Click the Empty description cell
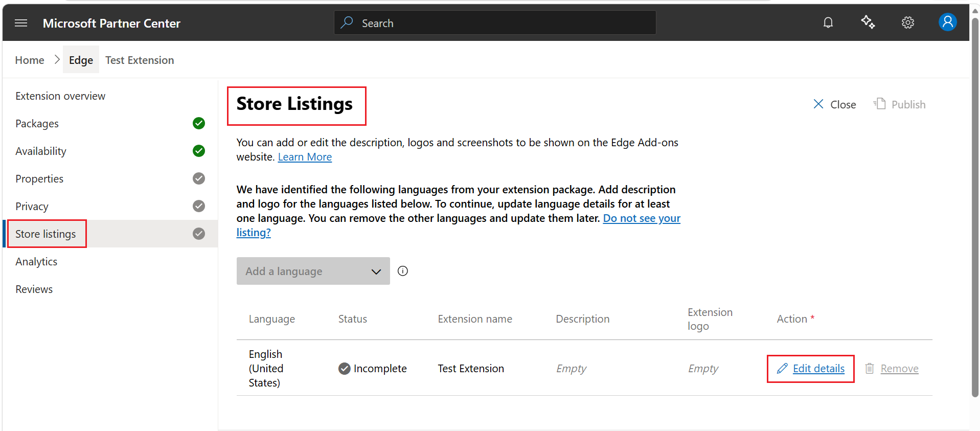This screenshot has width=980, height=431. pyautogui.click(x=571, y=369)
